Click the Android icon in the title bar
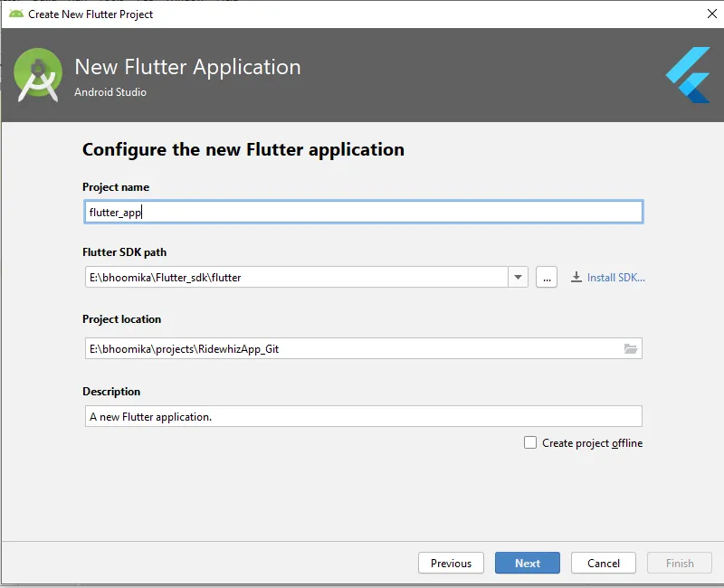Screen dimensions: 724x588 pos(15,14)
